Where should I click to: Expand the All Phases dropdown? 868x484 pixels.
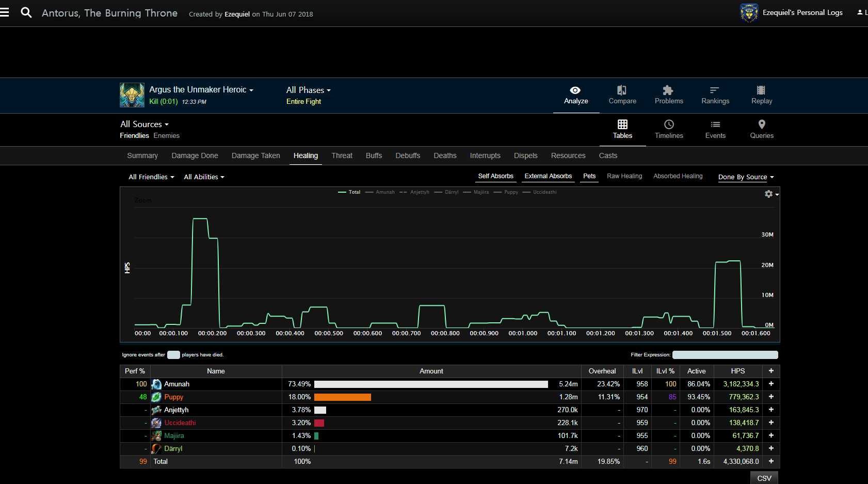pyautogui.click(x=308, y=90)
